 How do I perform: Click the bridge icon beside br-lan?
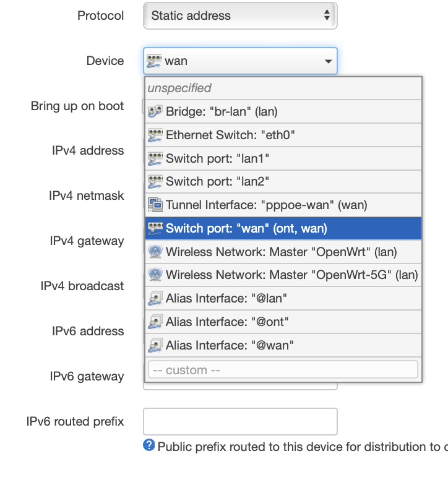(155, 111)
